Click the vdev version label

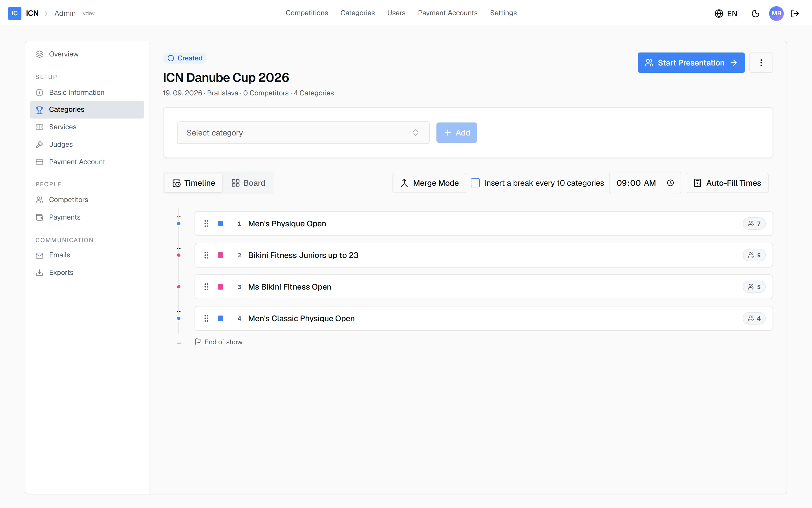click(x=89, y=14)
